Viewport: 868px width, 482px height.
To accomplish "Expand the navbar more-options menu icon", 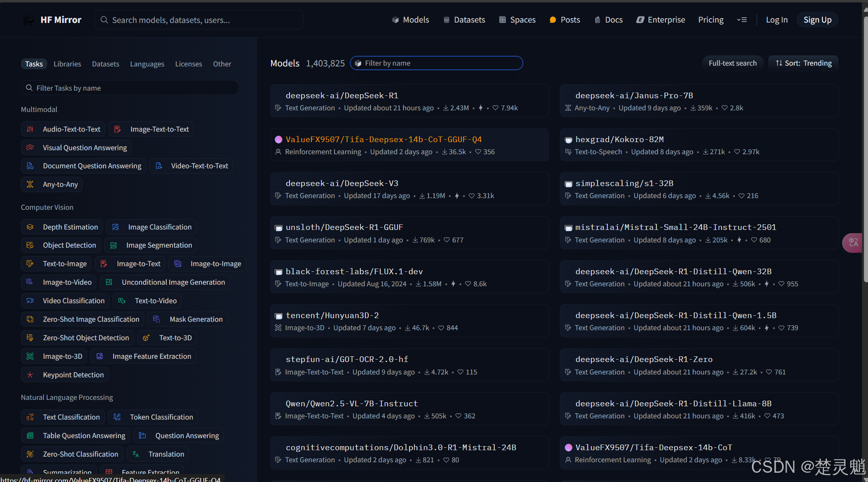I will [742, 20].
